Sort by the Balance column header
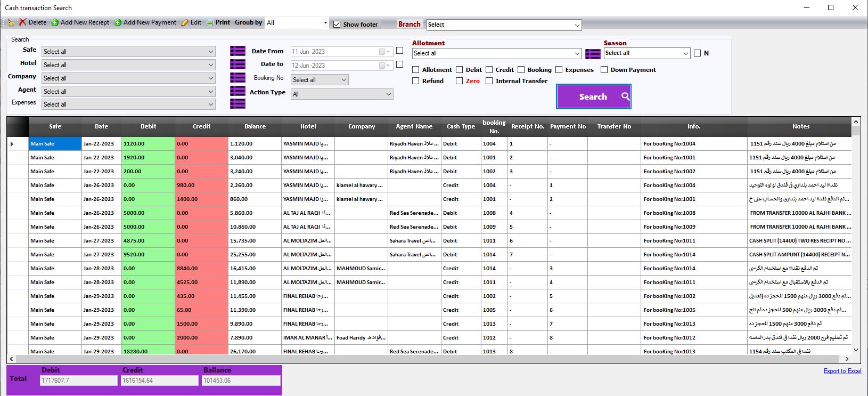 (x=255, y=127)
